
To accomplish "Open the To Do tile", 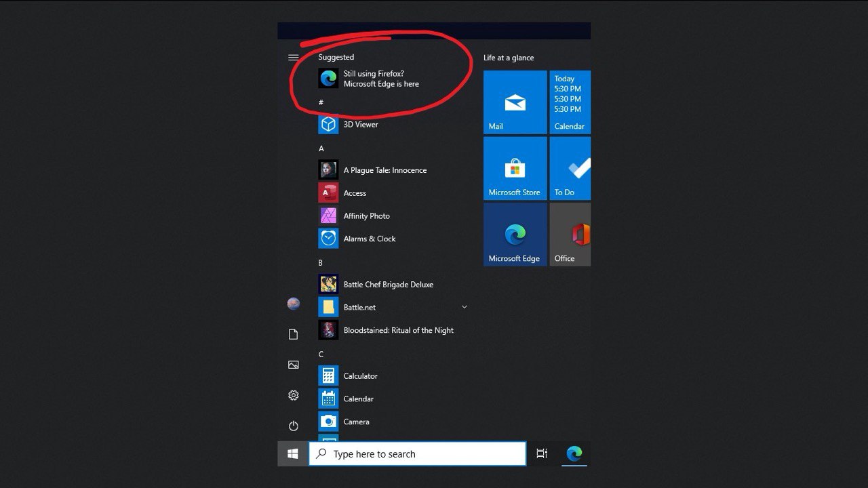I will click(x=570, y=168).
